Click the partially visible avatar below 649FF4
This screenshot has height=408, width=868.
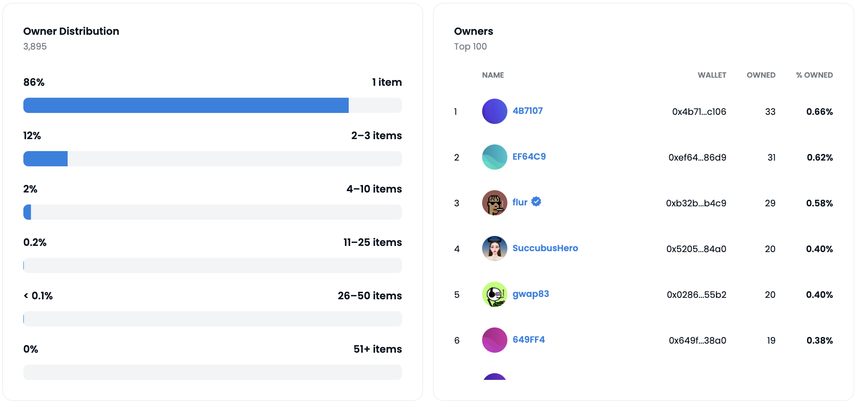pyautogui.click(x=495, y=377)
